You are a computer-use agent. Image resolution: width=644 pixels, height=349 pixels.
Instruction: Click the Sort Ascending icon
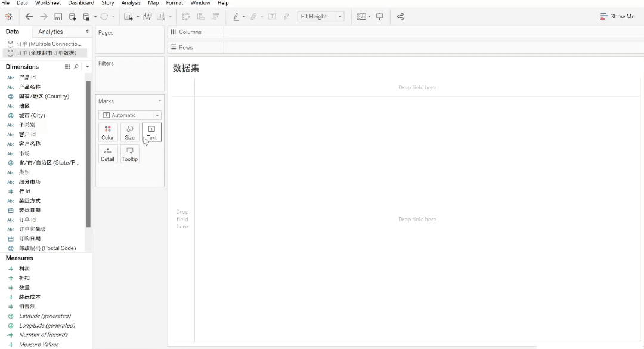pyautogui.click(x=201, y=17)
